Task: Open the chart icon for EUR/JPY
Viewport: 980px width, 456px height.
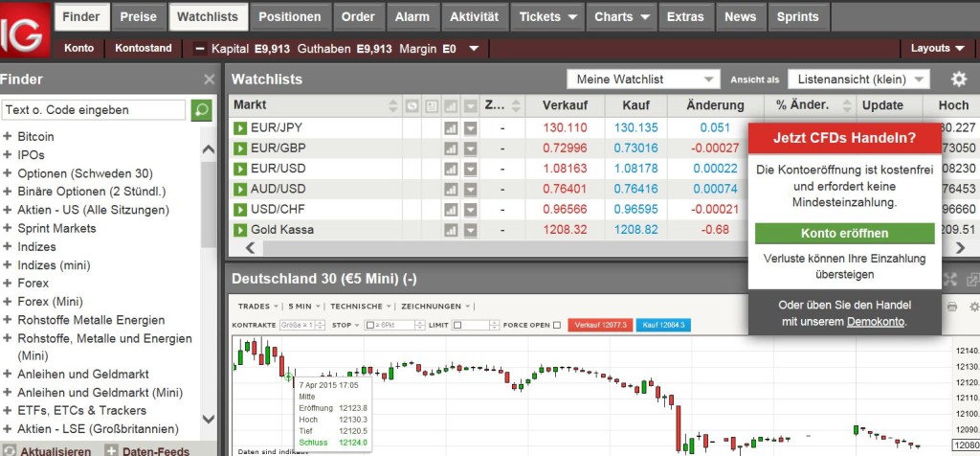Action: [x=451, y=128]
